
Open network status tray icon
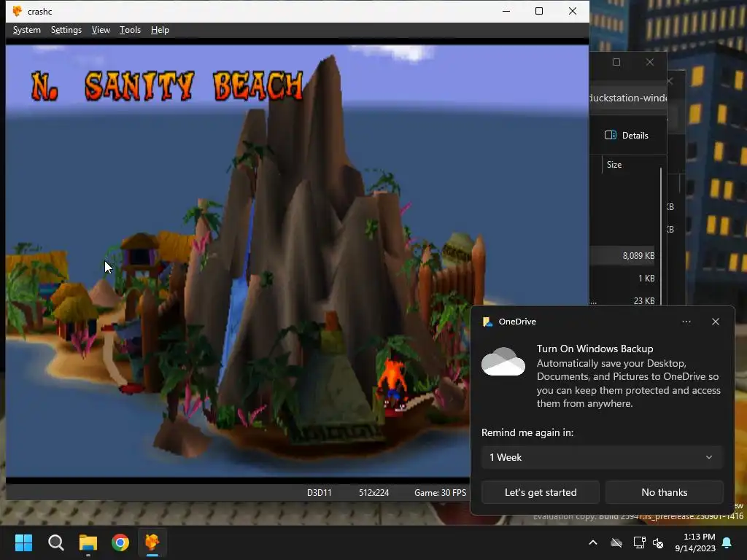click(639, 542)
